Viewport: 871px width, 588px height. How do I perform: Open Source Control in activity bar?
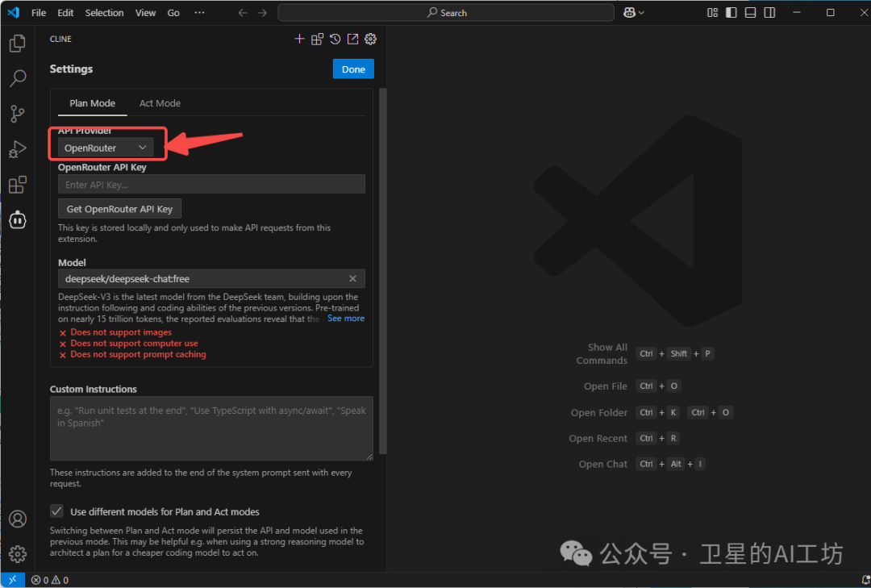(17, 114)
